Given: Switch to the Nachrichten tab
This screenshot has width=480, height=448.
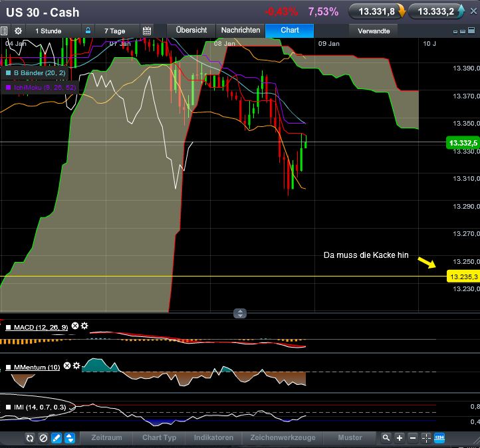Looking at the screenshot, I should point(241,30).
